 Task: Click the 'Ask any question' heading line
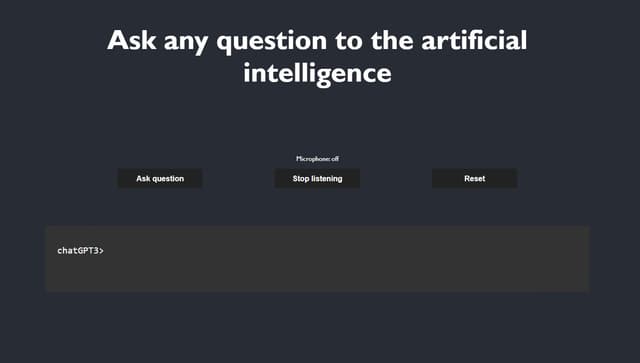[x=317, y=41]
